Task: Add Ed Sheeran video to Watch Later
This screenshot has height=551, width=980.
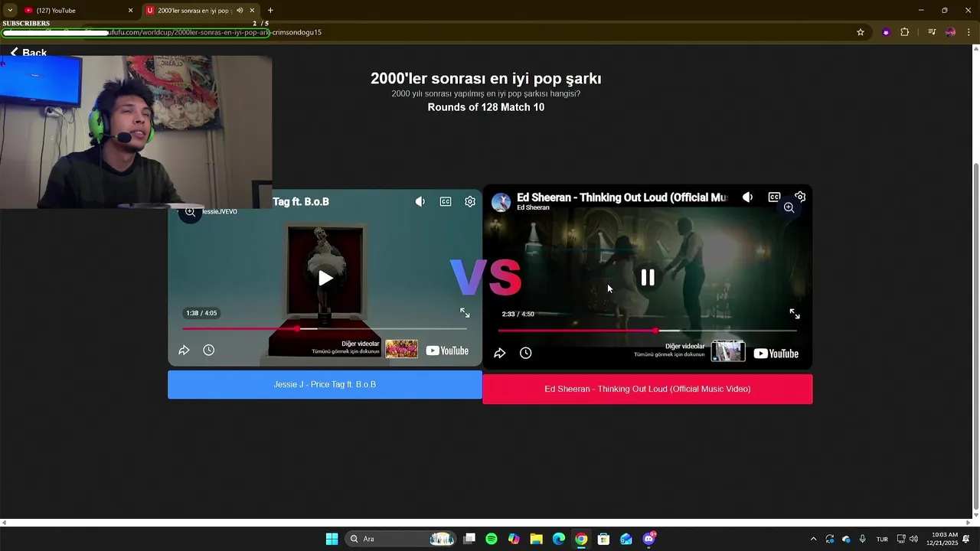Action: click(x=525, y=353)
